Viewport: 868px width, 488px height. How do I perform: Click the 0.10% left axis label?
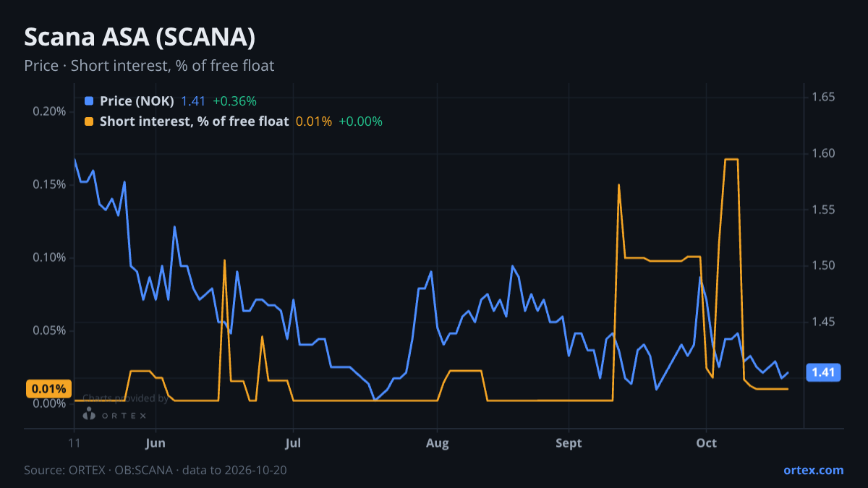point(50,257)
